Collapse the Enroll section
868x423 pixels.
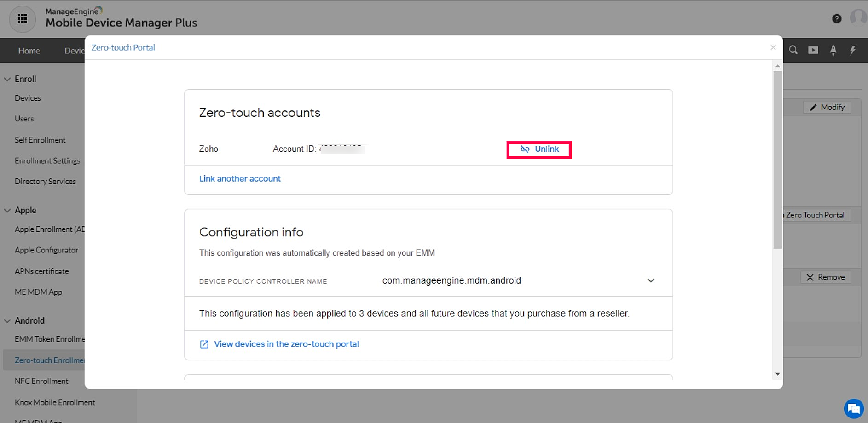pos(7,79)
